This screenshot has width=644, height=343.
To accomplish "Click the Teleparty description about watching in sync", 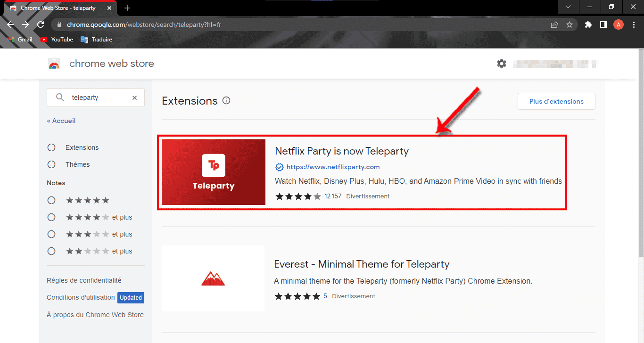I will tap(418, 181).
